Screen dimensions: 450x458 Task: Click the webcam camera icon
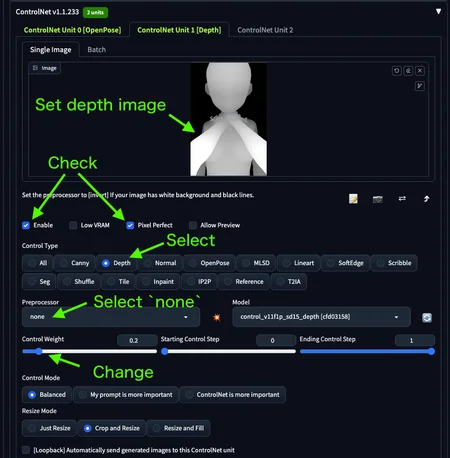pyautogui.click(x=378, y=199)
